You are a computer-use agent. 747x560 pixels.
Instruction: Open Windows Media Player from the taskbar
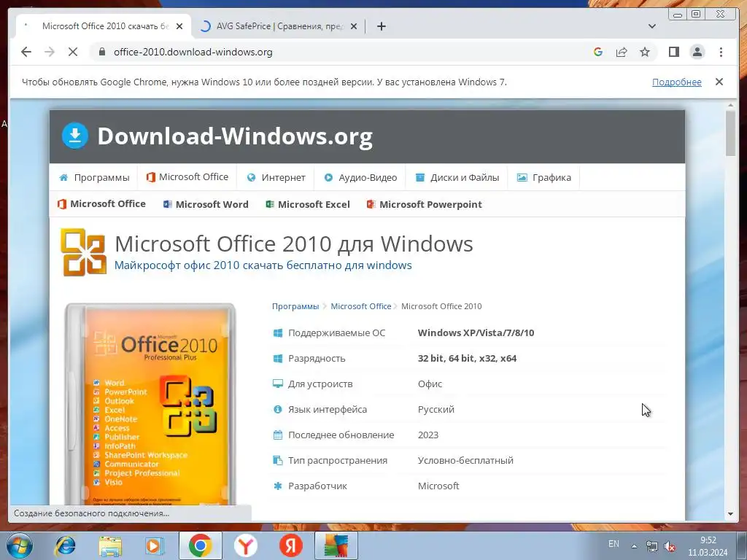tap(154, 546)
